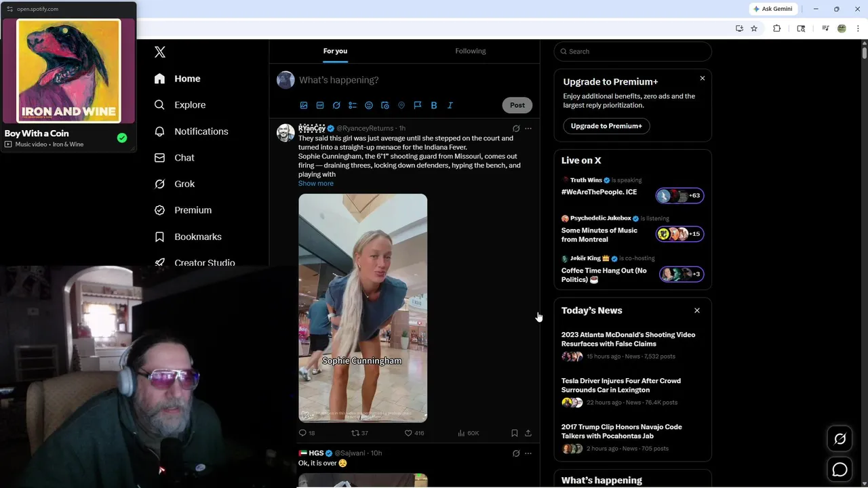This screenshot has width=868, height=488.
Task: Open Chrome extensions puzzle icon
Action: [x=777, y=28]
